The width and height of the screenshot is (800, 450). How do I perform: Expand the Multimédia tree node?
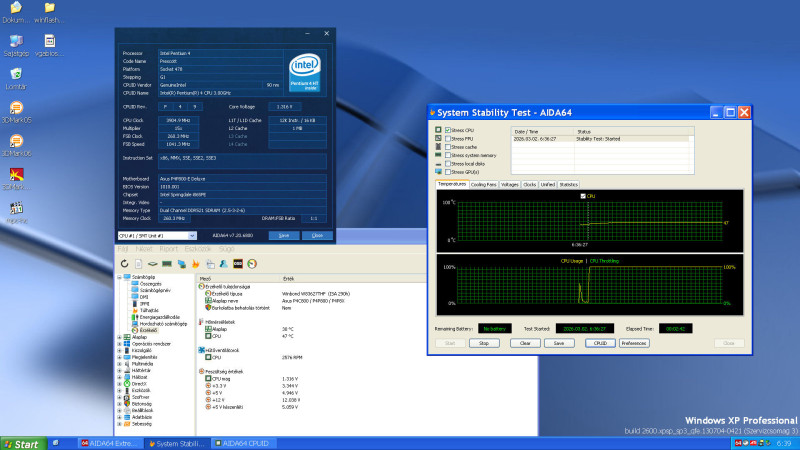coord(120,364)
